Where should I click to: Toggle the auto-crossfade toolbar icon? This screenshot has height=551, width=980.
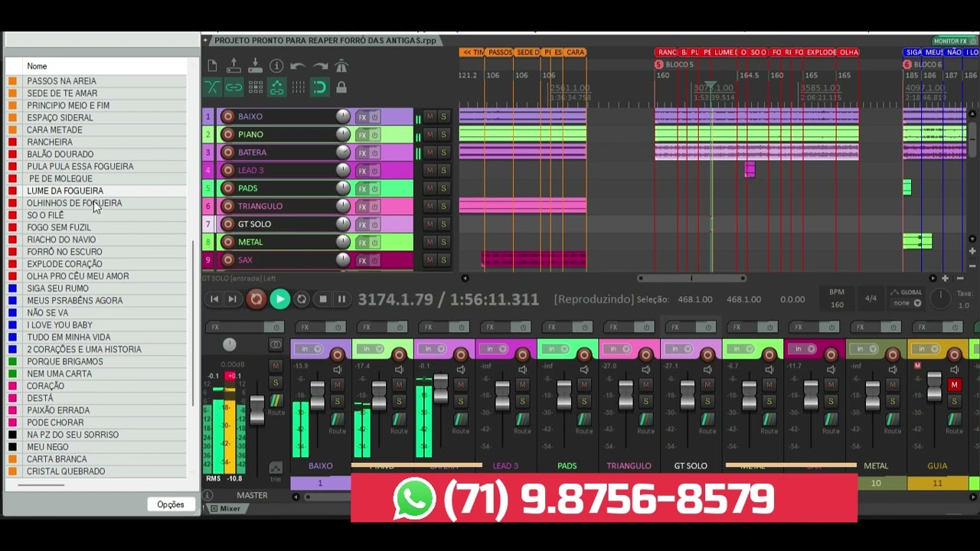click(x=212, y=87)
